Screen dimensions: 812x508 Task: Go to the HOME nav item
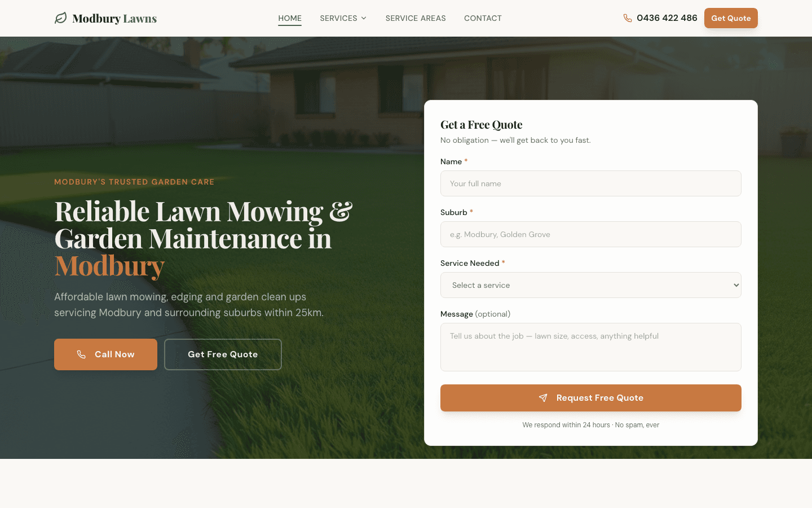290,18
